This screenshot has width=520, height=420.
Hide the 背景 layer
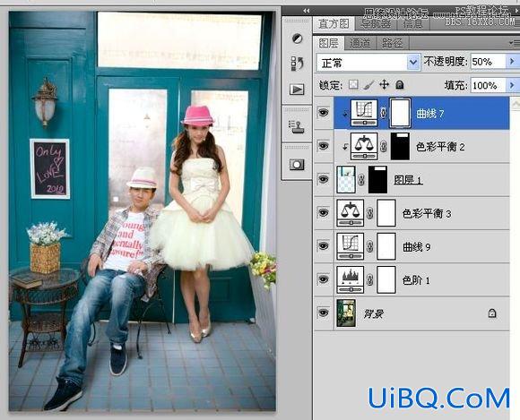(324, 313)
